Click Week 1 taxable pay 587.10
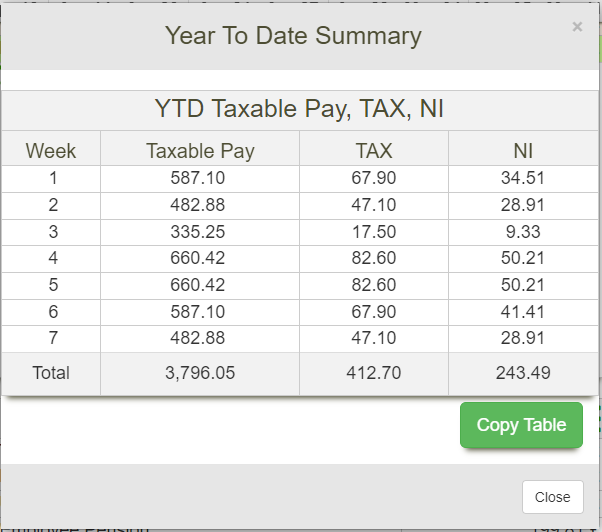 200,179
